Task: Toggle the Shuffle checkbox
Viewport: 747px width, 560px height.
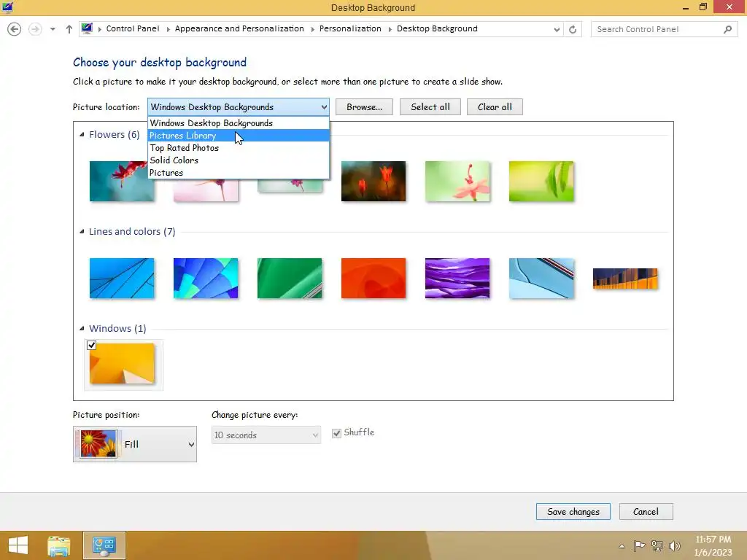Action: click(x=336, y=433)
